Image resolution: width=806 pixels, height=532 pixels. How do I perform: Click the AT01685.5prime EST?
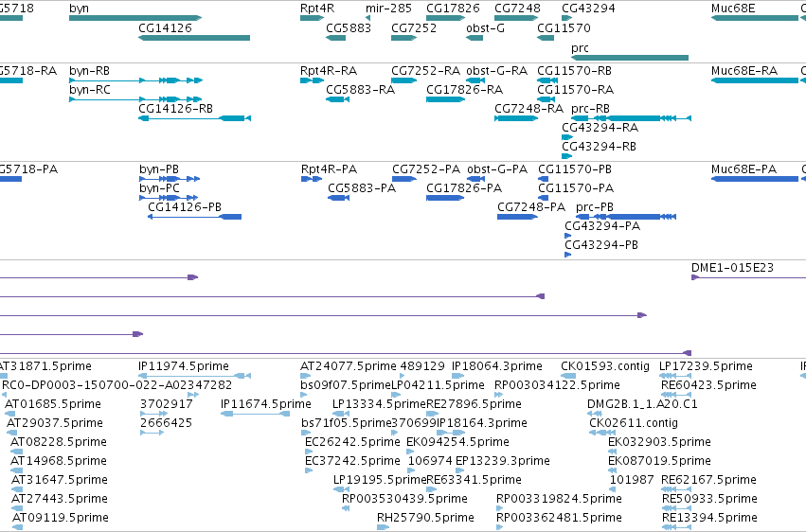point(10,414)
